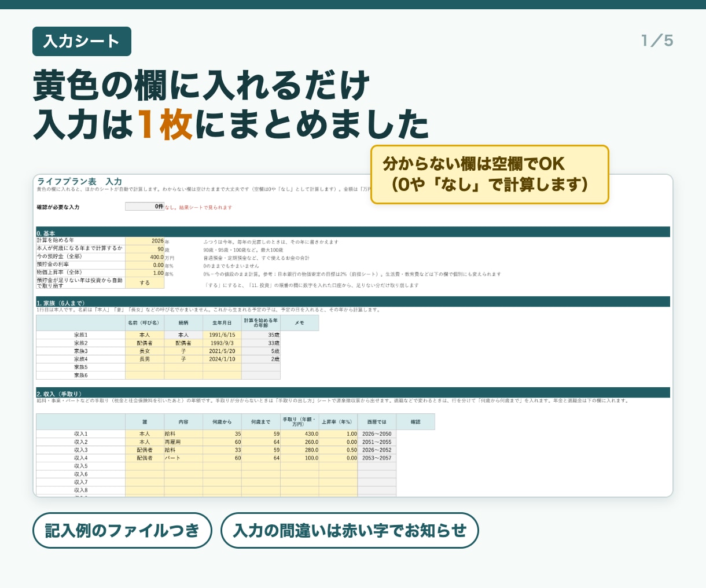
Task: Select the 2. 収入（手取り） section header
Action: 353,393
